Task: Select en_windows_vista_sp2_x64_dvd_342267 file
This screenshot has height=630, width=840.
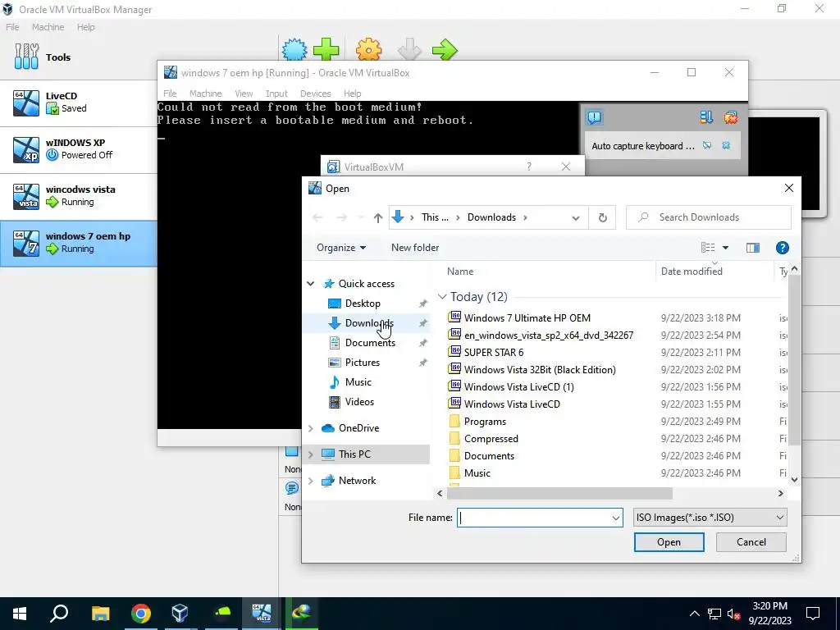Action: (549, 335)
